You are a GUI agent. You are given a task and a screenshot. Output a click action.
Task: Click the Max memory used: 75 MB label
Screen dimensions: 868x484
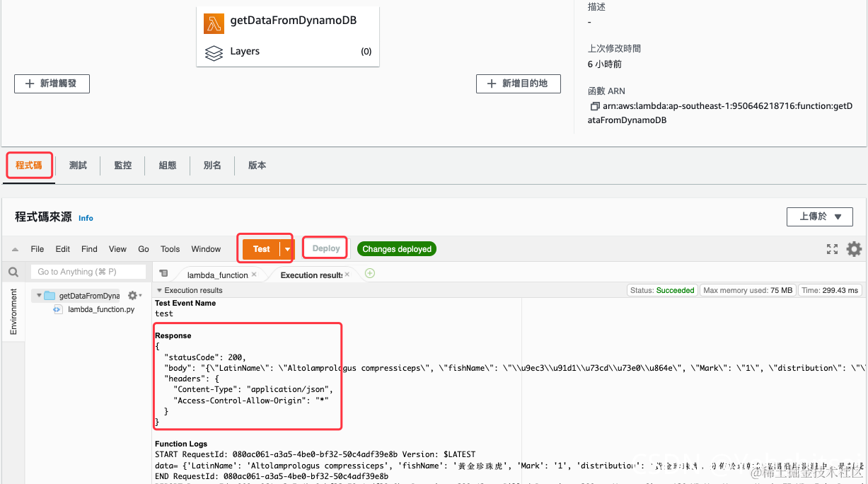click(x=748, y=290)
